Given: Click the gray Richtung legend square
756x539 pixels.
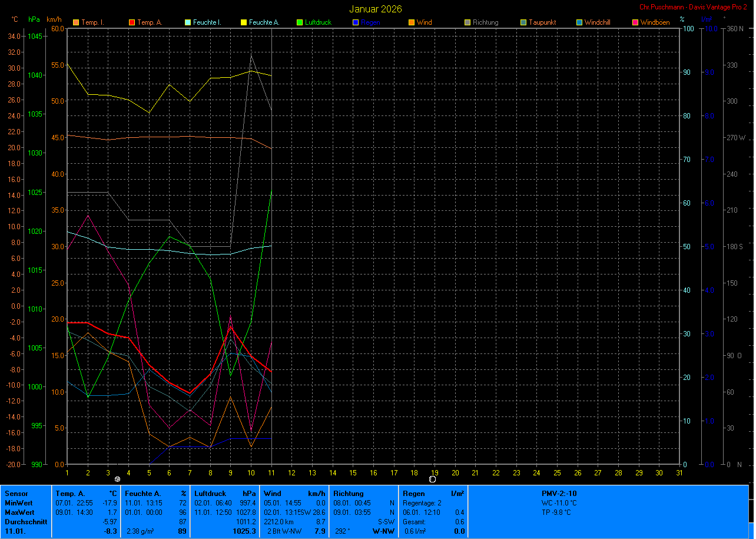Looking at the screenshot, I should (467, 23).
